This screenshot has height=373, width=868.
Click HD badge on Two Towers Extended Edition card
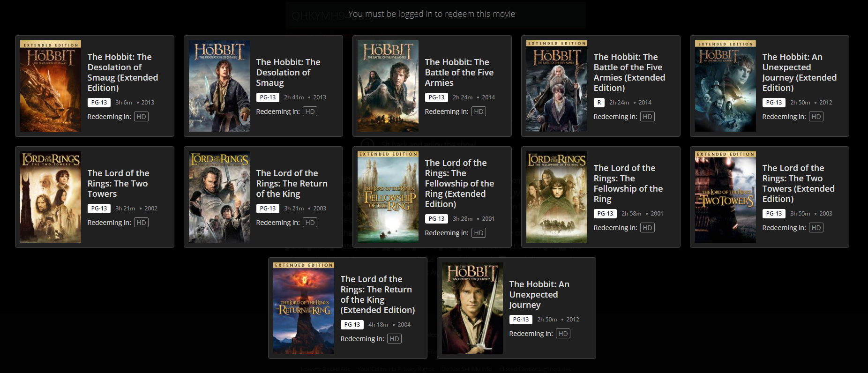(x=816, y=228)
